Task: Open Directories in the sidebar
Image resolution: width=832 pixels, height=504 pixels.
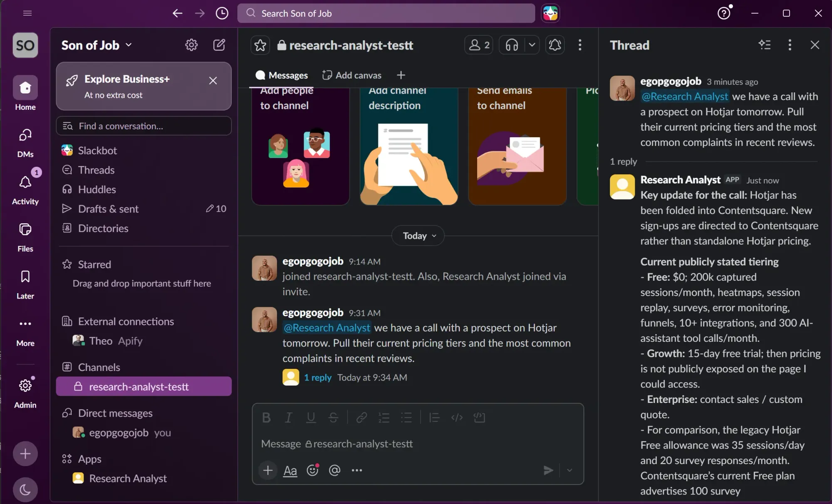Action: 144,228
